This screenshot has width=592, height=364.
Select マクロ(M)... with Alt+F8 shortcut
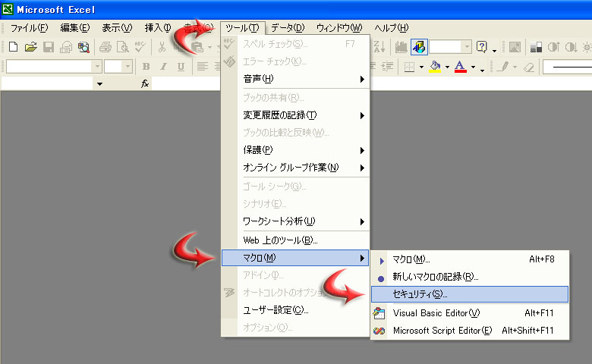pos(470,259)
